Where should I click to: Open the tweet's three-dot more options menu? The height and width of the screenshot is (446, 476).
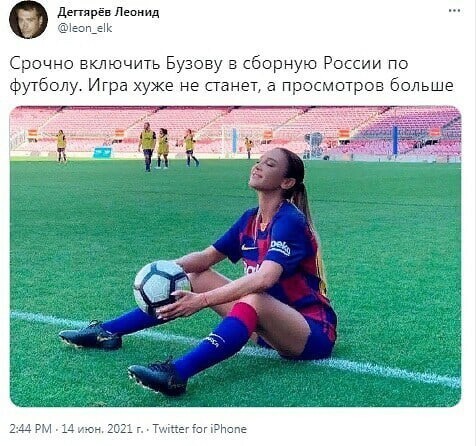pos(454,11)
